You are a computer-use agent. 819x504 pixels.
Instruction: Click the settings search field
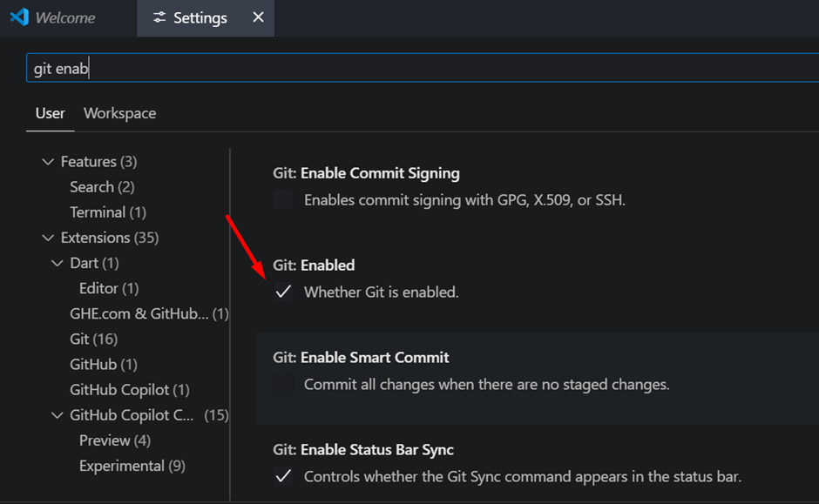click(x=422, y=68)
